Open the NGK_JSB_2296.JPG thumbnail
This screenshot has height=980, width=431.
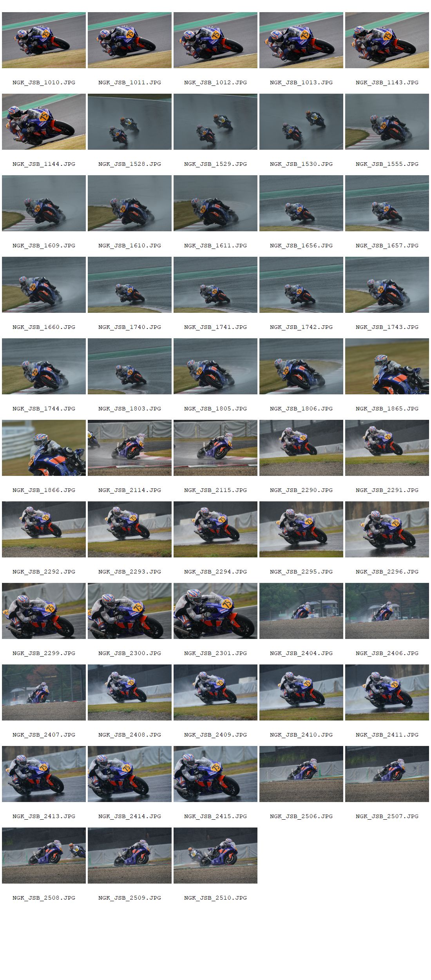pyautogui.click(x=387, y=529)
